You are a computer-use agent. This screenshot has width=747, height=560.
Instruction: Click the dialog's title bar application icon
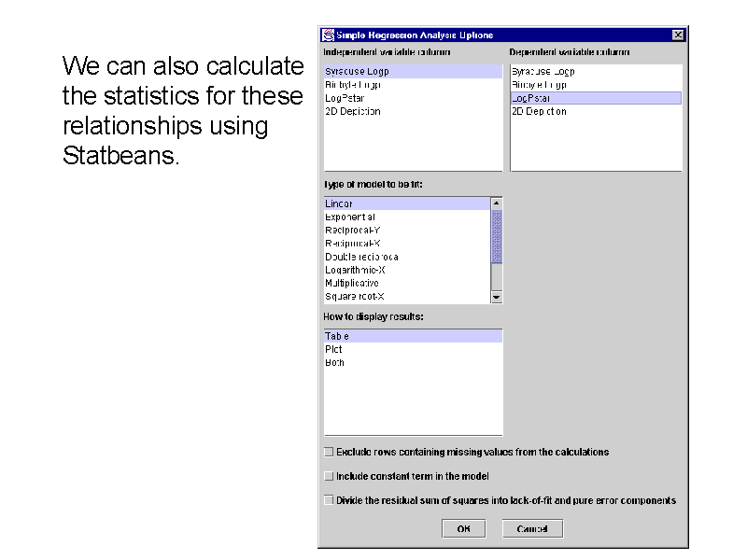328,35
